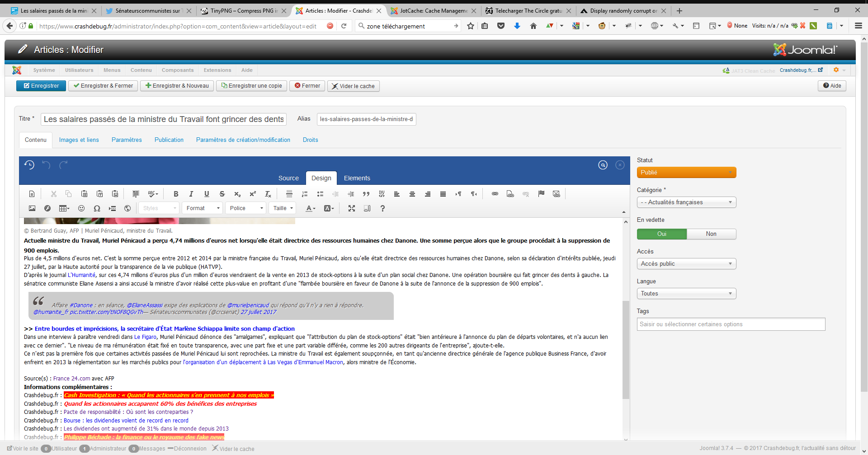This screenshot has width=868, height=455.
Task: Open the Système menu
Action: 44,70
